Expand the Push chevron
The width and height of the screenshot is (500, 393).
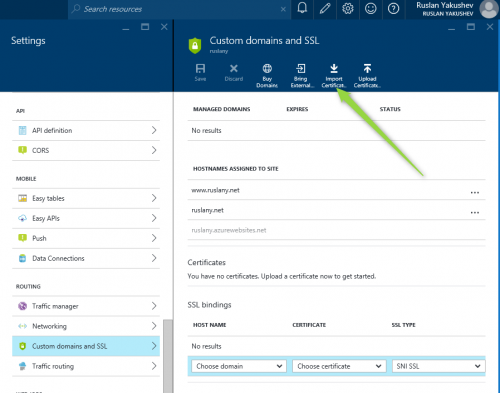(x=154, y=238)
